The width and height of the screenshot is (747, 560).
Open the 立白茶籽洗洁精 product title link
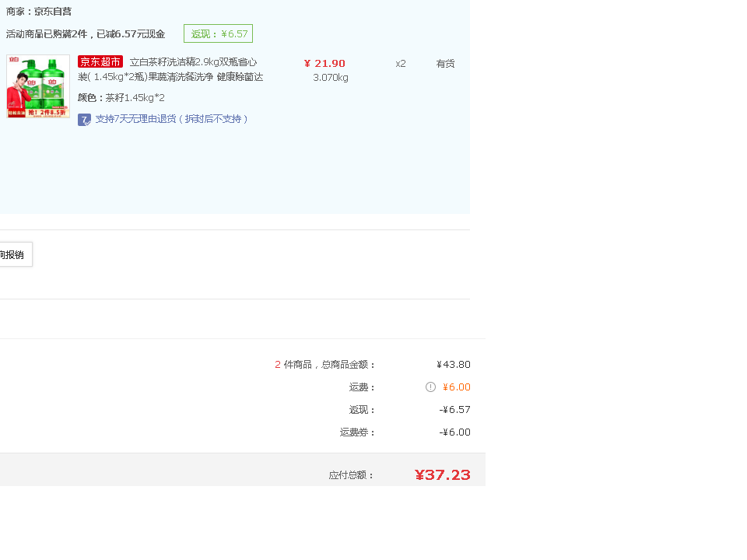click(x=170, y=69)
